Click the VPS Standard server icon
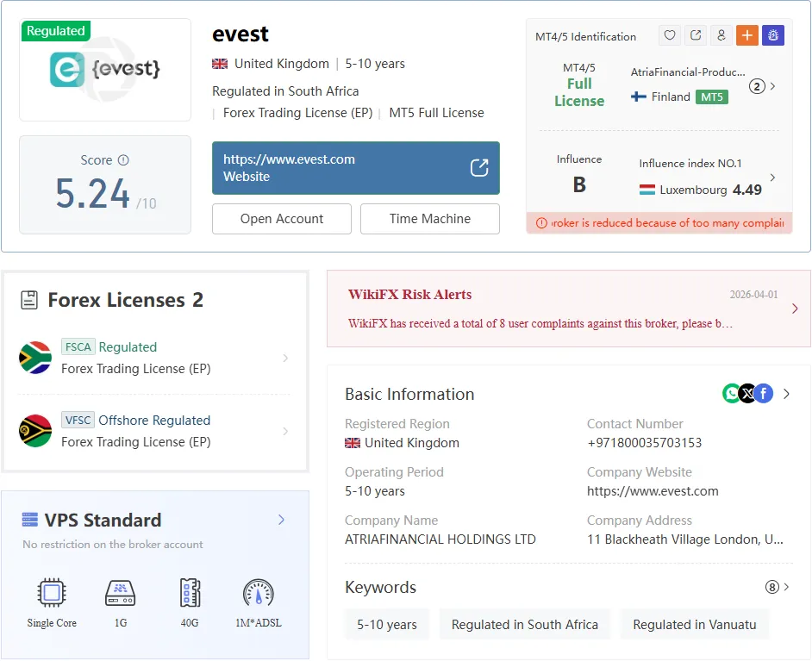The height and width of the screenshot is (661, 812). point(30,519)
